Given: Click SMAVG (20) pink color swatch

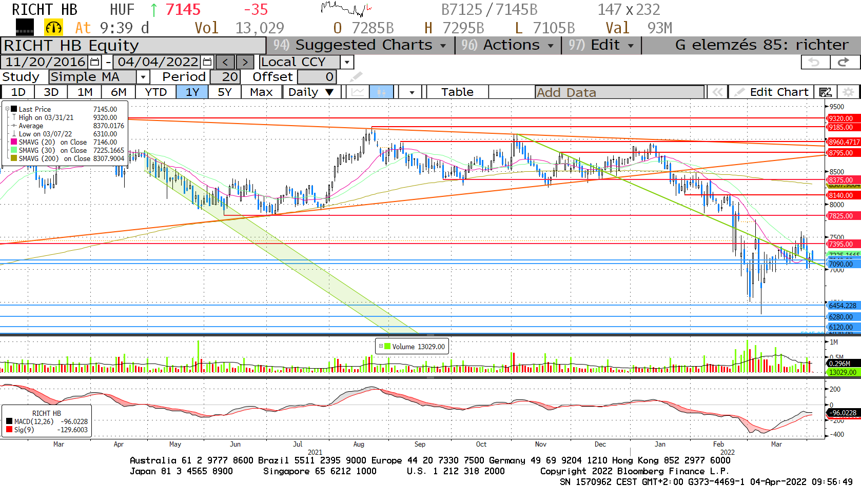Looking at the screenshot, I should pos(14,142).
